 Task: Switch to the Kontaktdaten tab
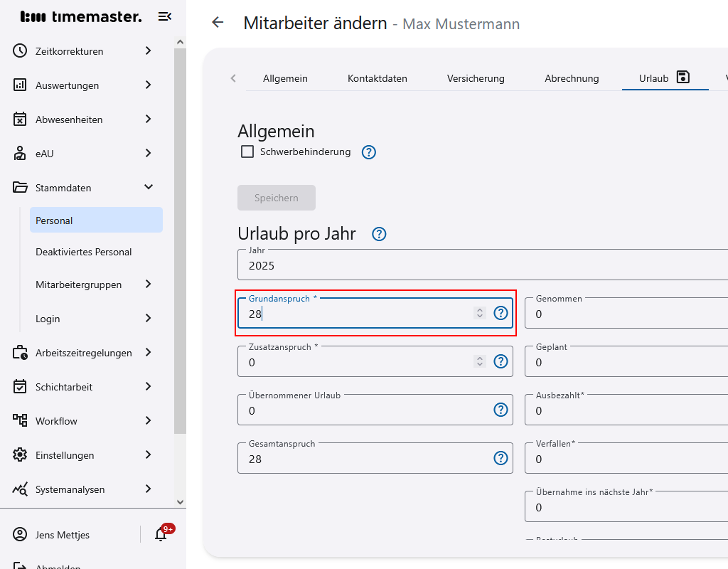coord(377,78)
